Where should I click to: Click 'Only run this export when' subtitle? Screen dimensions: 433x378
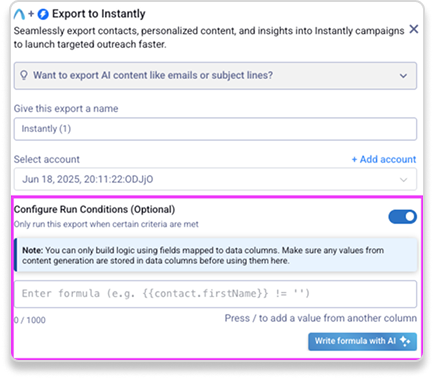106,224
